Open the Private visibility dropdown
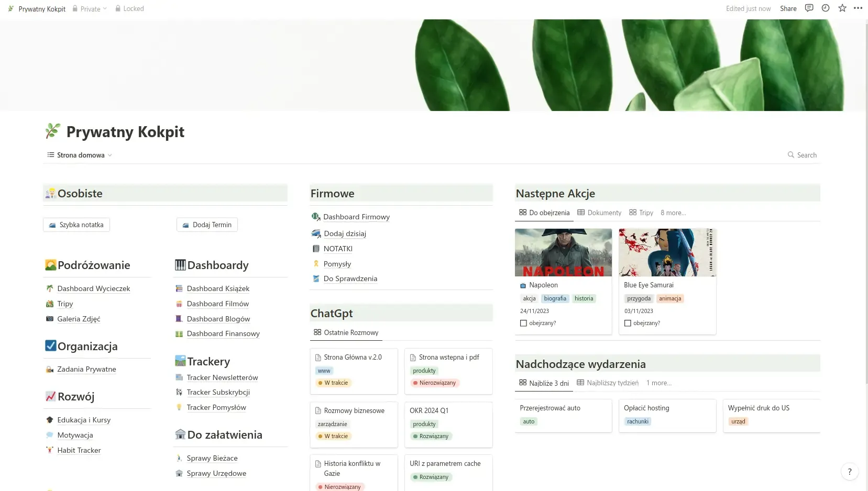The width and height of the screenshot is (868, 491). (x=90, y=8)
